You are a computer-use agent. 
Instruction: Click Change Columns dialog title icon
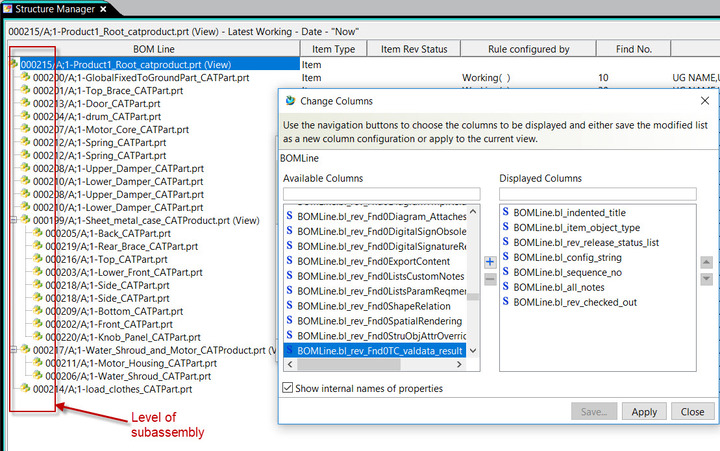[x=290, y=101]
